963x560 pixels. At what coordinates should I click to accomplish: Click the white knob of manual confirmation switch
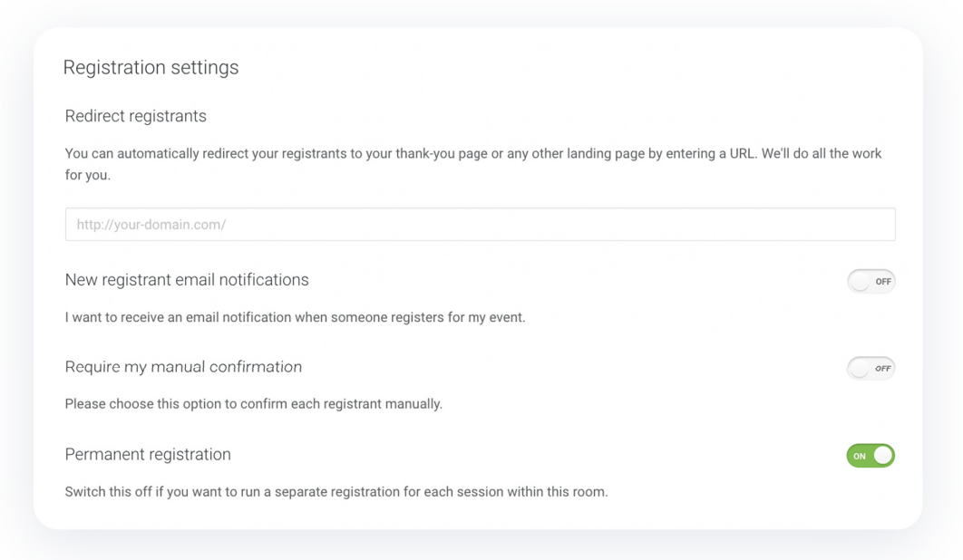[x=860, y=369]
